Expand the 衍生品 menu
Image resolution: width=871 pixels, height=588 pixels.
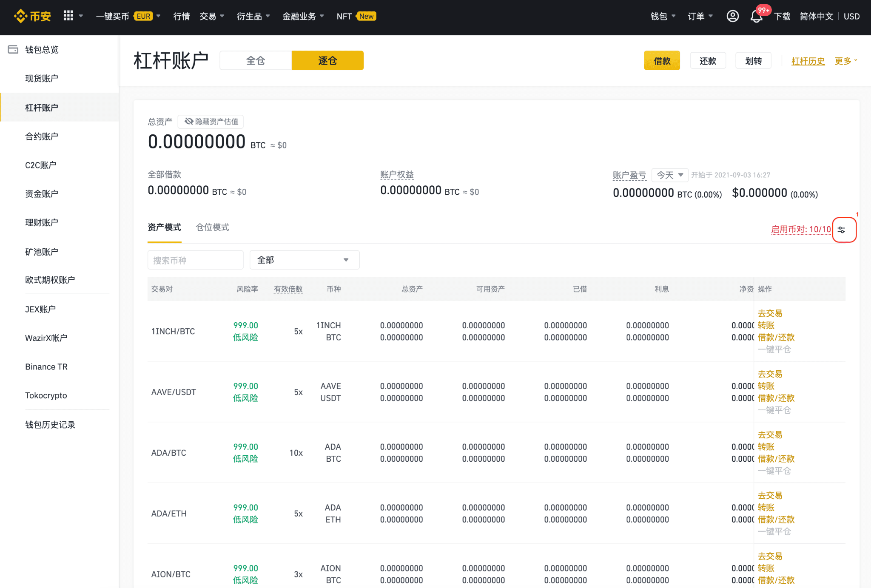tap(253, 16)
